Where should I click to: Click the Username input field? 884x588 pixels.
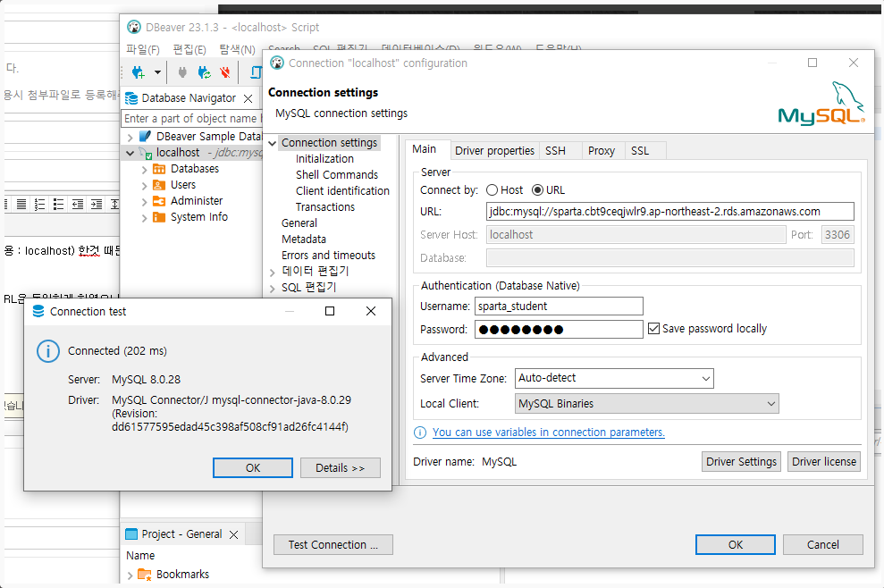click(x=559, y=307)
